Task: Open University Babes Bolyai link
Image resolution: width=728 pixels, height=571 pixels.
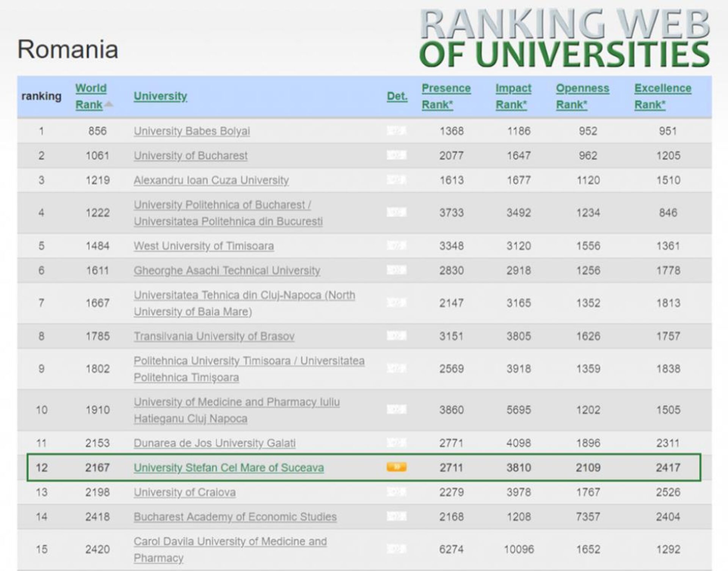Action: [191, 131]
